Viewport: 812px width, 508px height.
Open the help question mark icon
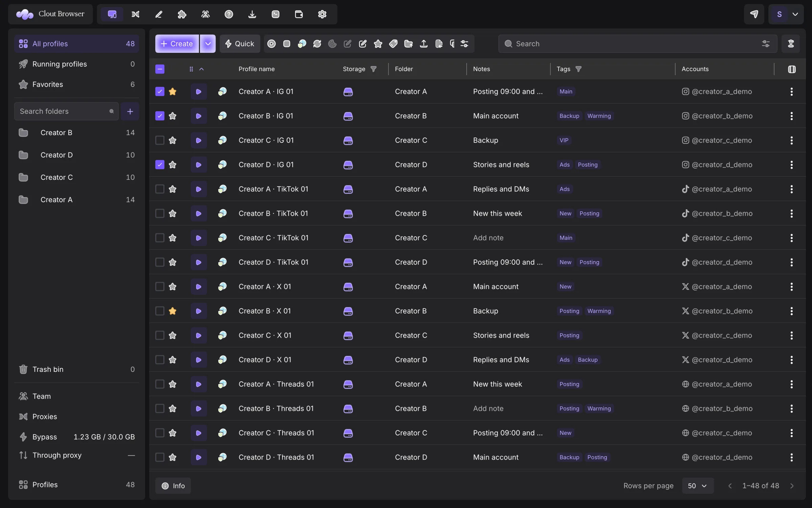pos(229,14)
